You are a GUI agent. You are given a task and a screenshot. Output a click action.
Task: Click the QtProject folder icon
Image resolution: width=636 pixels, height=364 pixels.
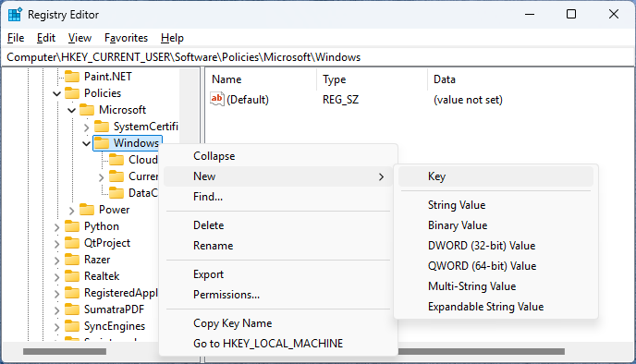point(72,242)
